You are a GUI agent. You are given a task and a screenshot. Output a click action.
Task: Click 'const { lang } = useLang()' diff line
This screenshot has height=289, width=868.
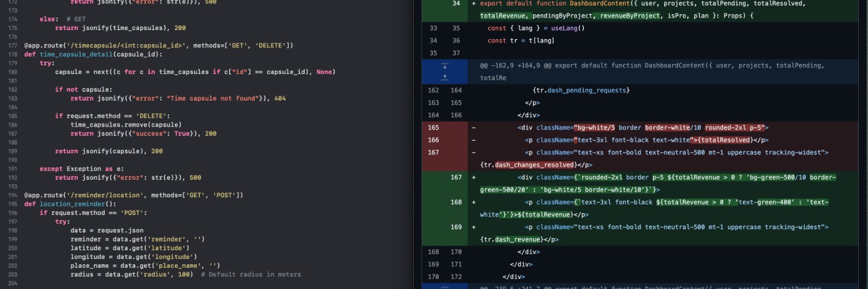536,28
